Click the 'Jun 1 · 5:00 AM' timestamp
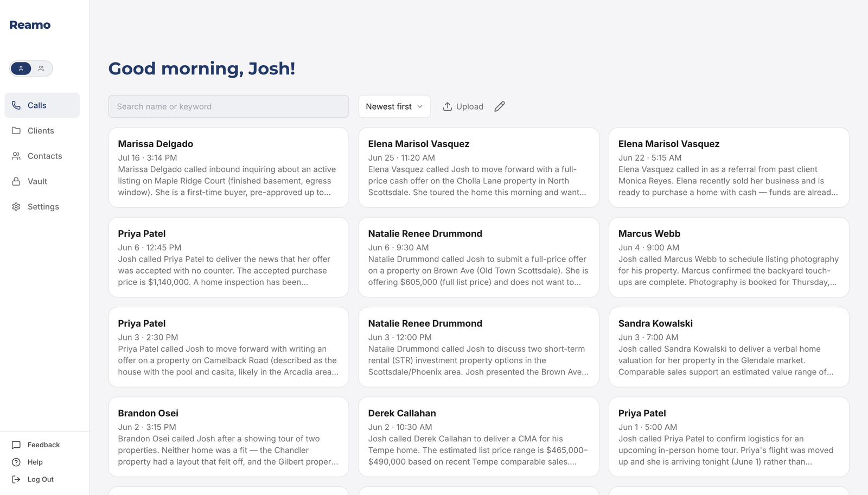The width and height of the screenshot is (868, 495). click(648, 427)
